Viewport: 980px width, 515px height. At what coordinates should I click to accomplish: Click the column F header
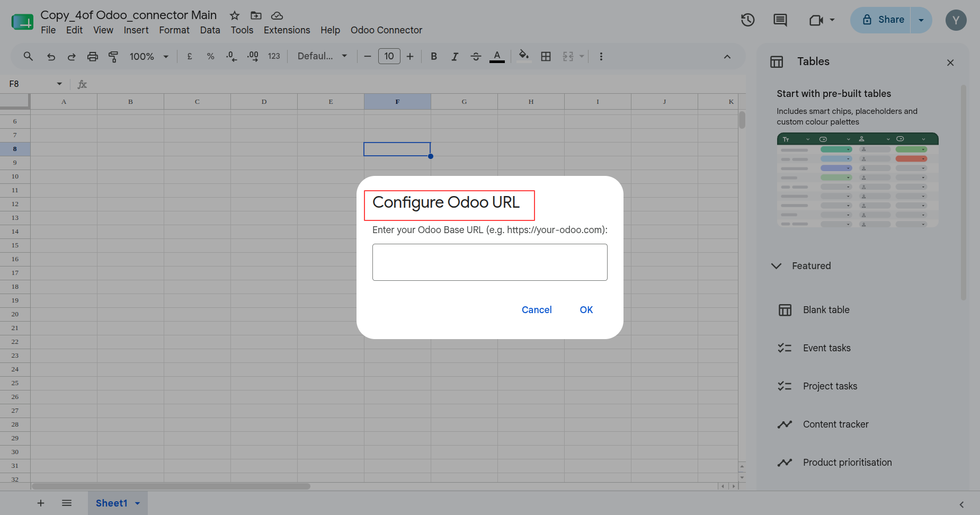tap(397, 102)
